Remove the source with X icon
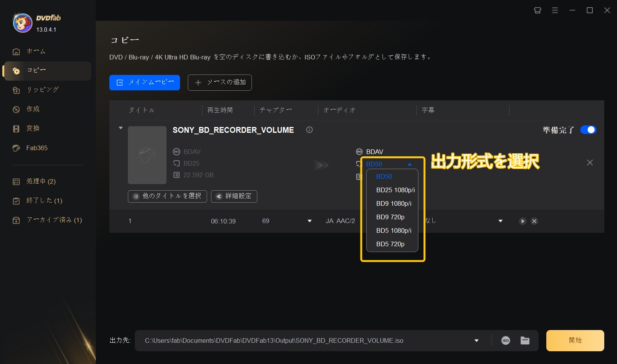617x364 pixels. (x=590, y=163)
